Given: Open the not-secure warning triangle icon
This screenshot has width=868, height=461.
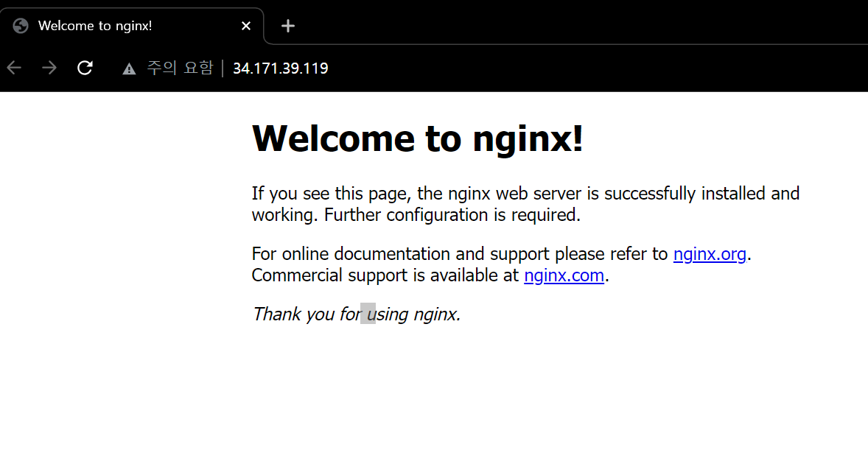Looking at the screenshot, I should point(129,68).
